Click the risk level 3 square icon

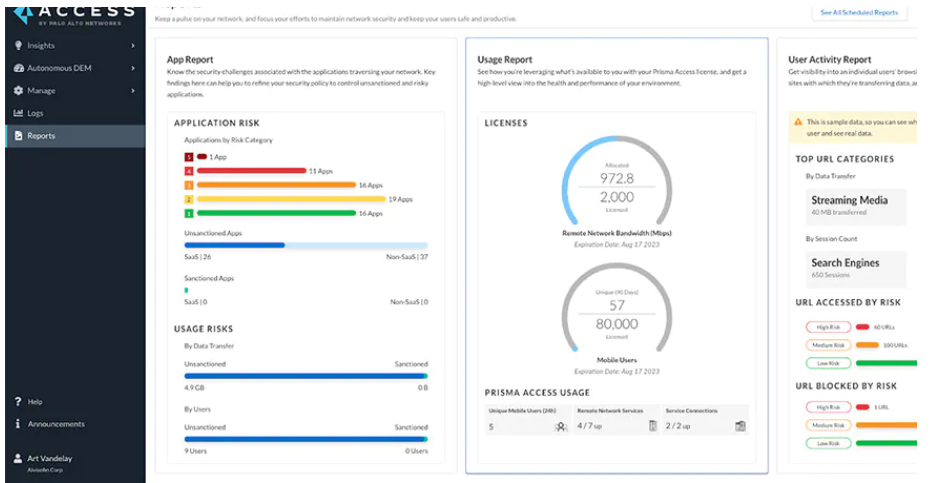[x=189, y=186]
